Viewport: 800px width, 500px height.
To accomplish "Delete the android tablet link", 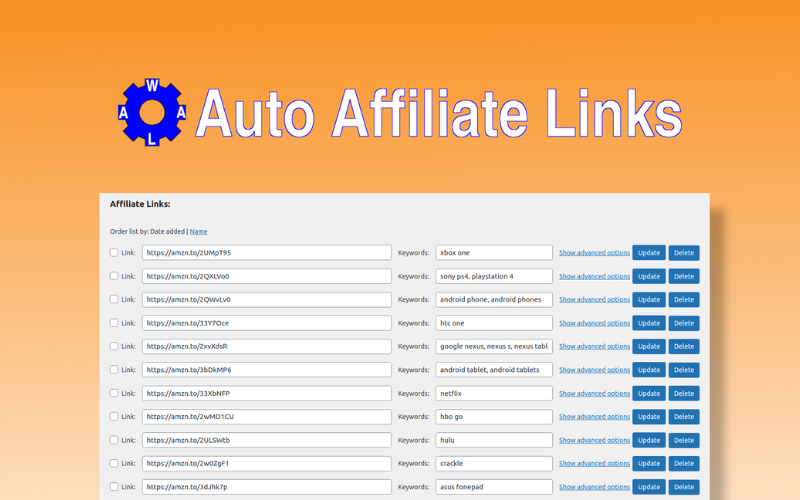I will click(x=684, y=370).
